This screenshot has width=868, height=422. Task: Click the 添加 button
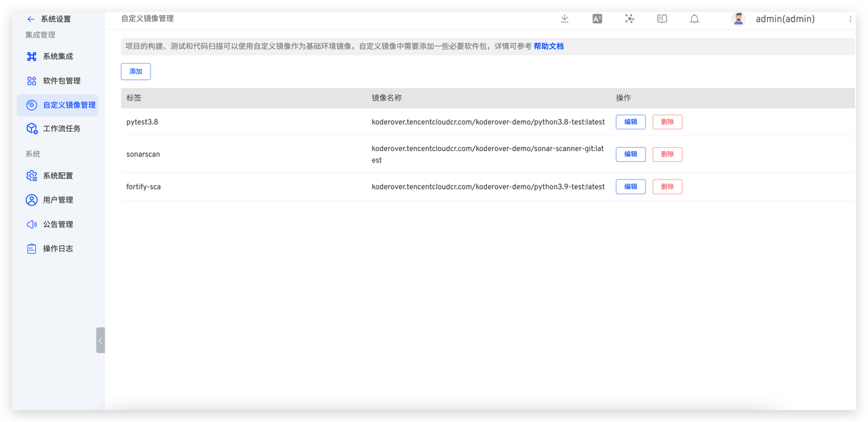(x=136, y=71)
